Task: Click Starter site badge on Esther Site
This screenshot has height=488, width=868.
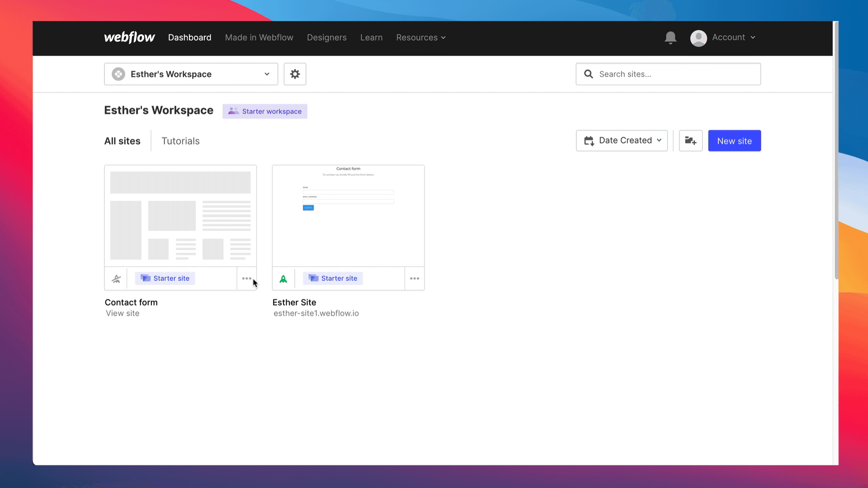Action: click(x=333, y=278)
